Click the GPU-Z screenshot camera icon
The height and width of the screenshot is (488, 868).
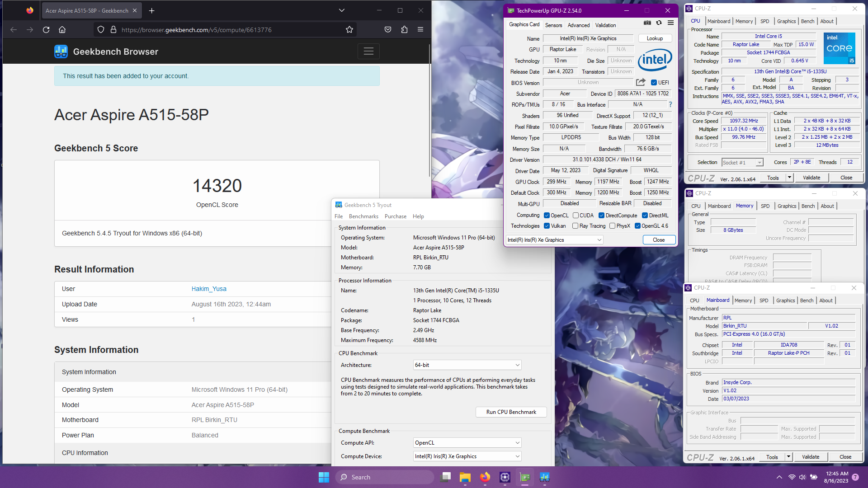(647, 23)
